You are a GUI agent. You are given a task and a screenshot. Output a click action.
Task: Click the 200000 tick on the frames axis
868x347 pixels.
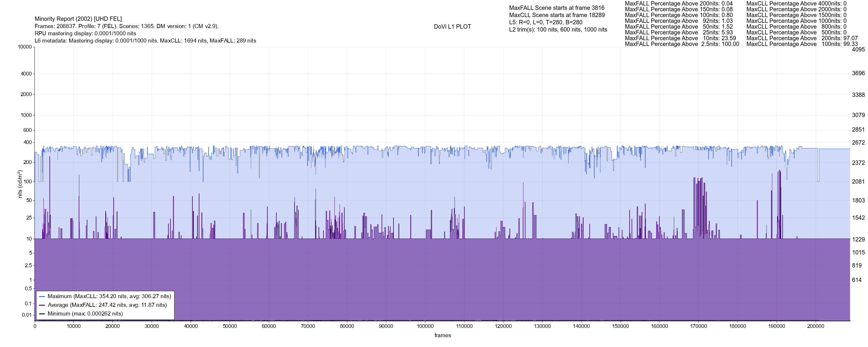point(815,326)
